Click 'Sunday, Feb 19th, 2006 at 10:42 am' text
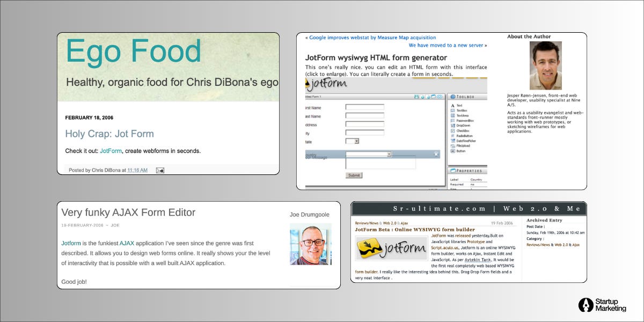The width and height of the screenshot is (644, 322). [x=555, y=233]
